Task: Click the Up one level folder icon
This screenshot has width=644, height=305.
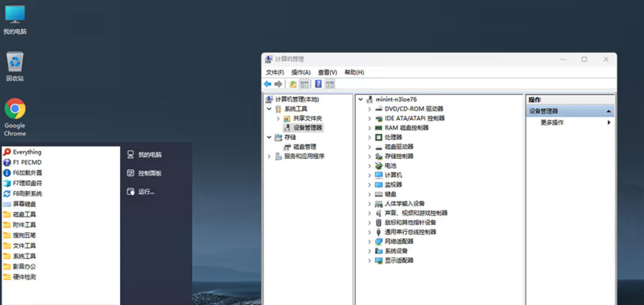Action: tap(293, 84)
